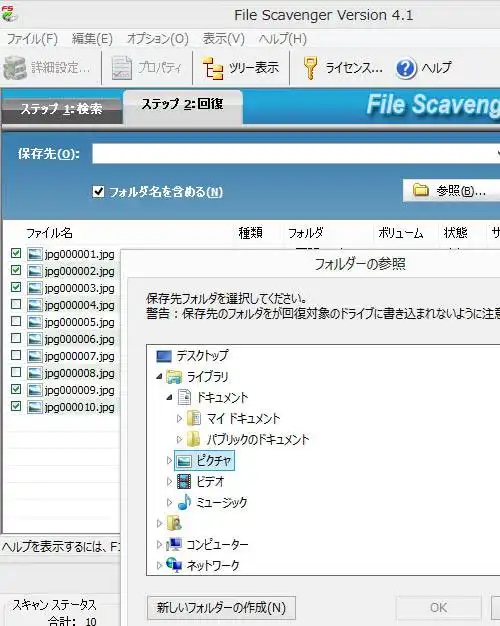The width and height of the screenshot is (500, 626).
Task: Open ヘルプ(H) menu
Action: [283, 39]
